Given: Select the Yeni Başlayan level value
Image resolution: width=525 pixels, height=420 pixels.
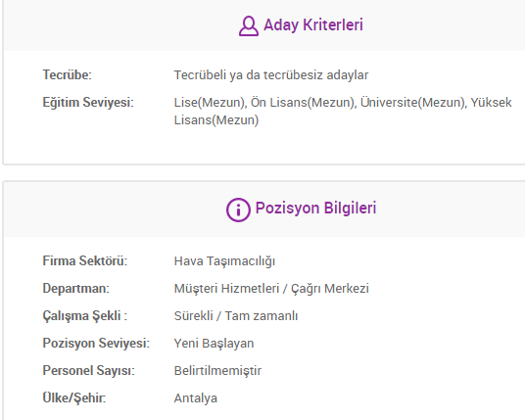Looking at the screenshot, I should click(x=214, y=344).
